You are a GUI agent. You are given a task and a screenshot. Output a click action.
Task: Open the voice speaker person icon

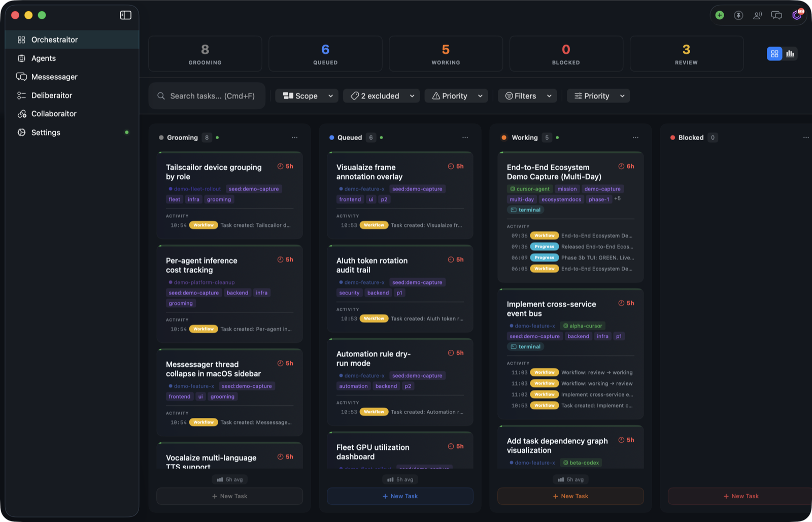pos(757,15)
